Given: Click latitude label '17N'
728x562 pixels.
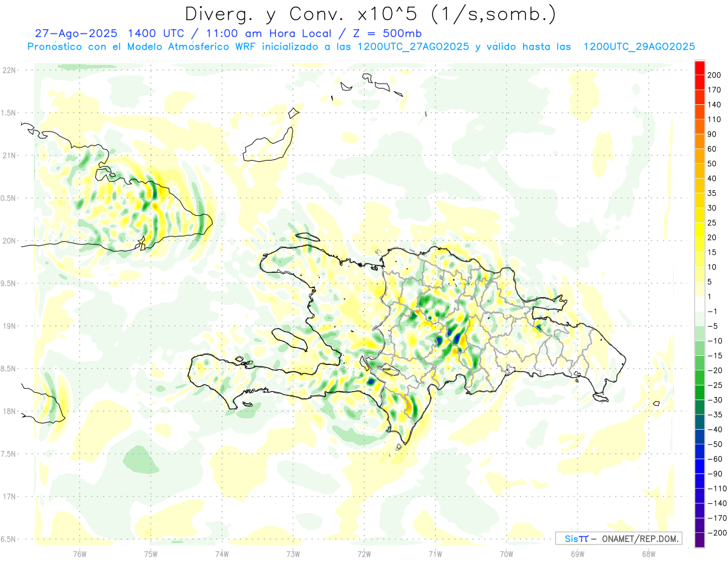Looking at the screenshot, I should (8, 497).
